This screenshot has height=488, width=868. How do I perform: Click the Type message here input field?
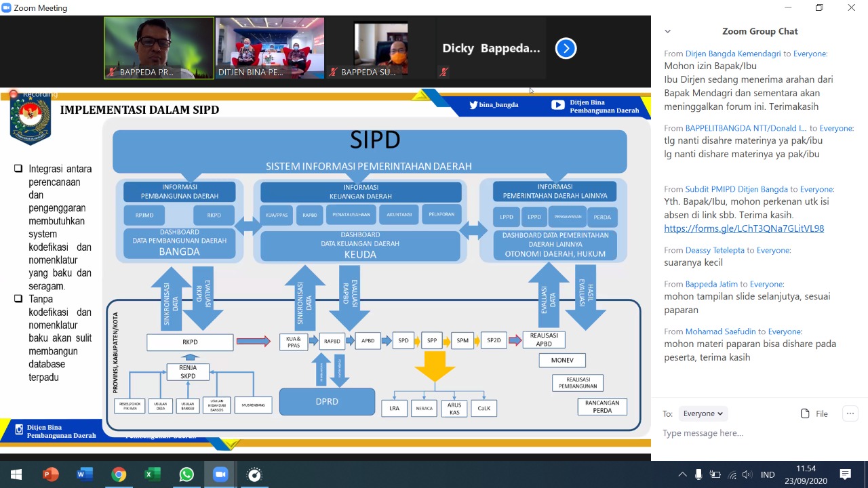(x=746, y=433)
